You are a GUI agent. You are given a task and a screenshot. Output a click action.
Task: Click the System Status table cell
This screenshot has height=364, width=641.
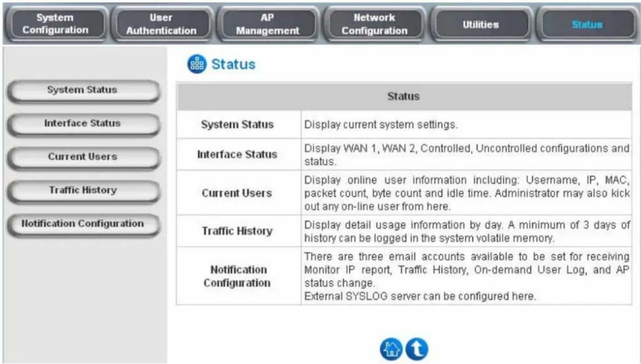239,125
